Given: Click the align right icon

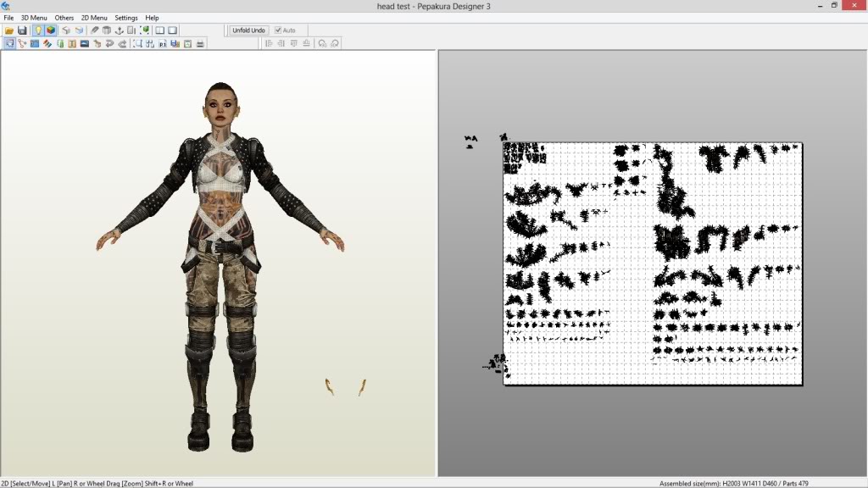Looking at the screenshot, I should pyautogui.click(x=281, y=43).
